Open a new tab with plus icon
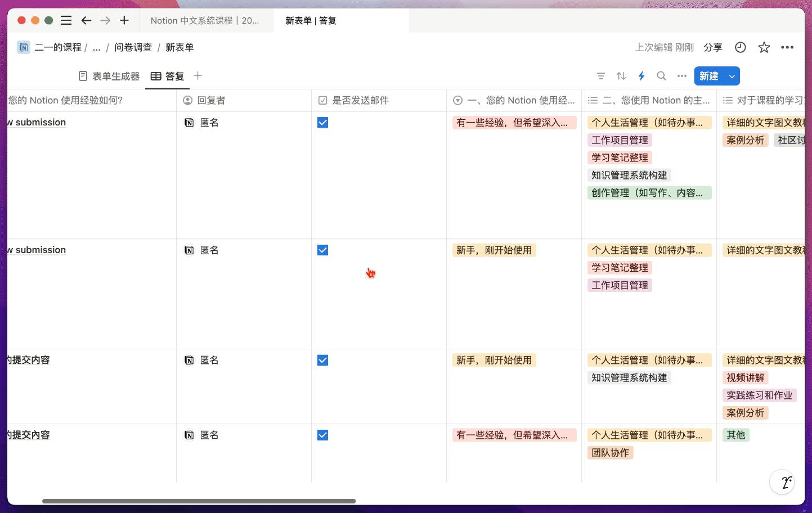This screenshot has width=812, height=513. (x=124, y=20)
